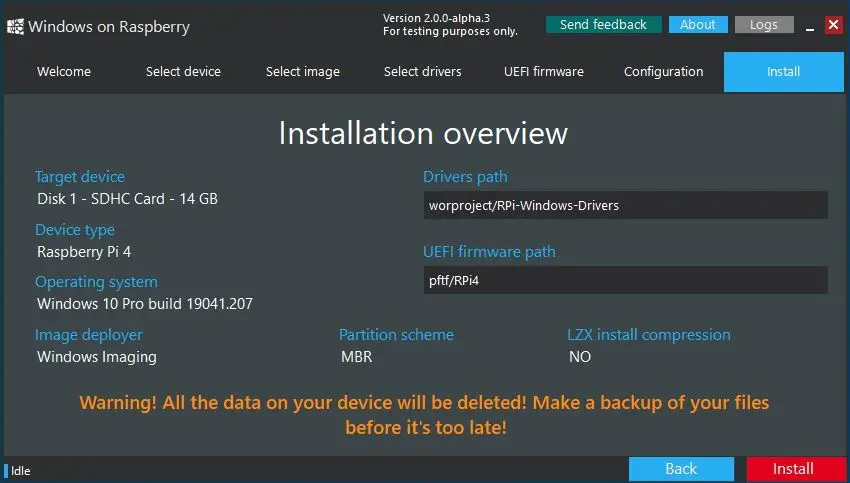Viewport: 850px width, 483px height.
Task: Click the UEFI firmware path label
Action: pyautogui.click(x=490, y=252)
